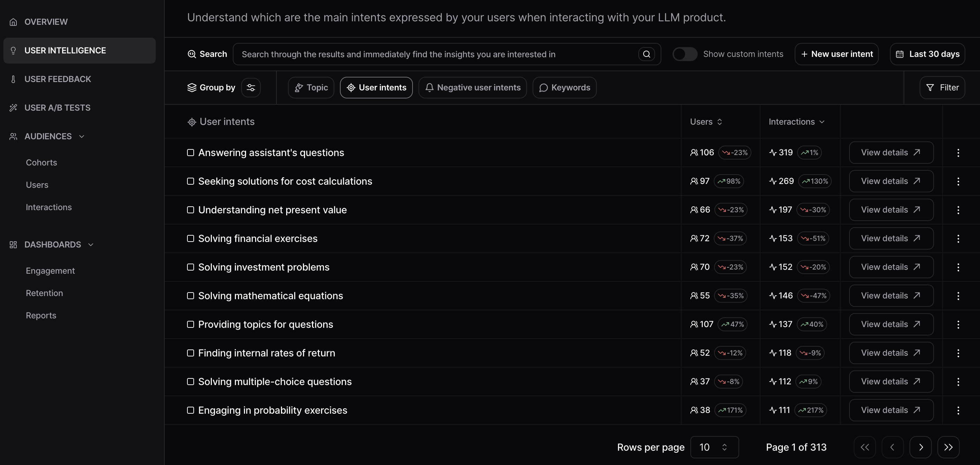Screen dimensions: 980x465
Task: Select the Keywords tab
Action: [x=564, y=88]
